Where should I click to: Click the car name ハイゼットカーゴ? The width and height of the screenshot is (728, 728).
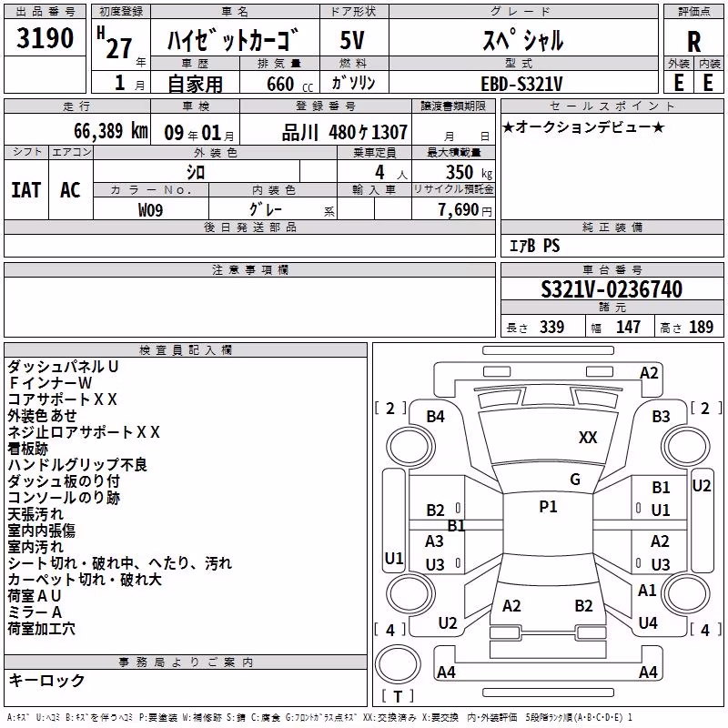click(234, 39)
